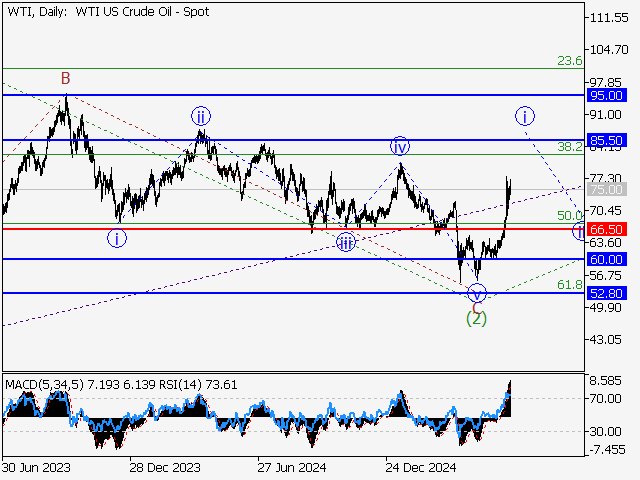Image resolution: width=640 pixels, height=480 pixels.
Task: Click the 38.2 Fibonacci level label
Action: pyautogui.click(x=569, y=146)
